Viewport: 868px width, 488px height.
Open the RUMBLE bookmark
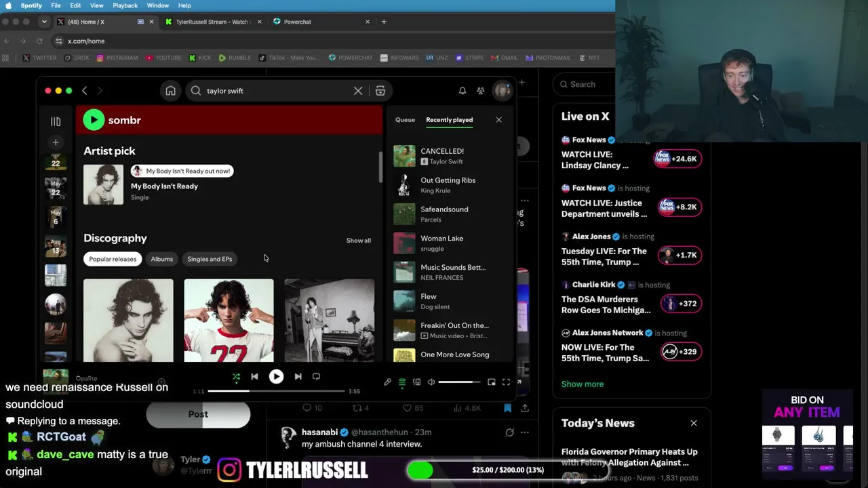[x=235, y=58]
